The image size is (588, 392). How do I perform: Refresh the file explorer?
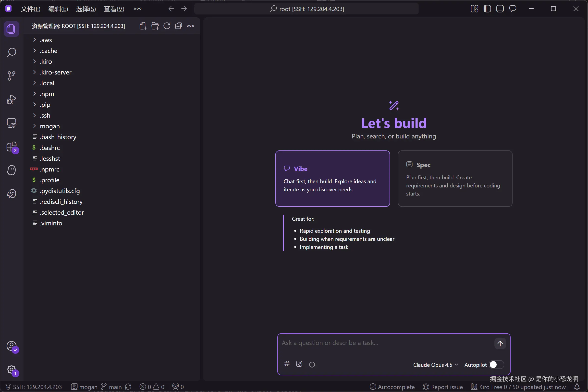[167, 26]
